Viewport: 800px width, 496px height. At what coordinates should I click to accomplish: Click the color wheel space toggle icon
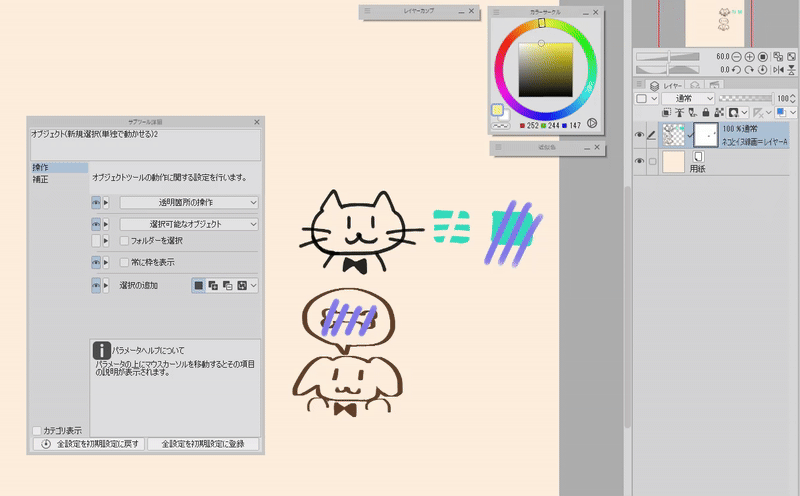coord(592,123)
